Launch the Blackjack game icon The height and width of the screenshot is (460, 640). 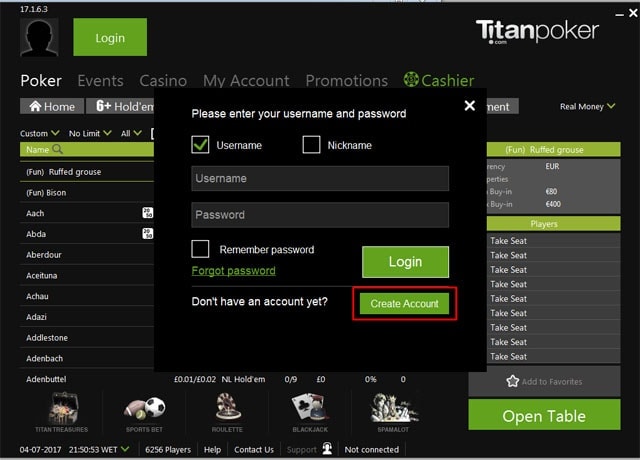[x=310, y=407]
